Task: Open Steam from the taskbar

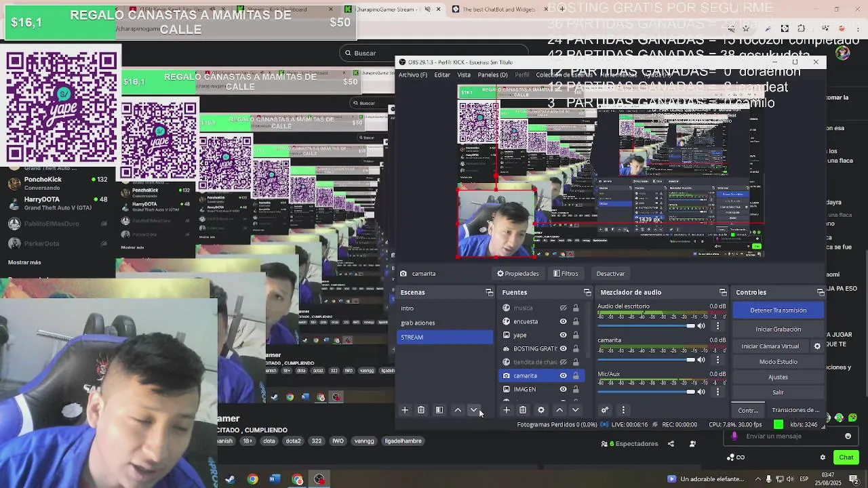Action: [230, 479]
